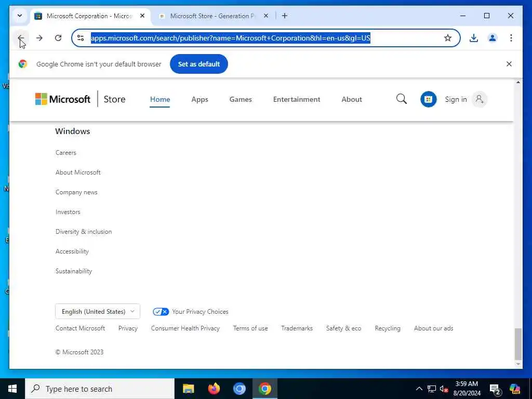Open Contact Microsoft footer link
Image resolution: width=532 pixels, height=399 pixels.
coord(80,328)
